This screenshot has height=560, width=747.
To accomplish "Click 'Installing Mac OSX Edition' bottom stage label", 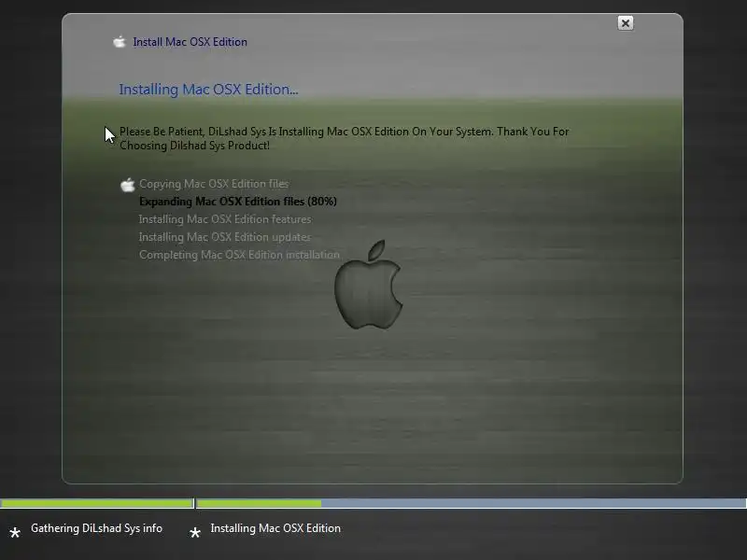I will click(x=275, y=528).
